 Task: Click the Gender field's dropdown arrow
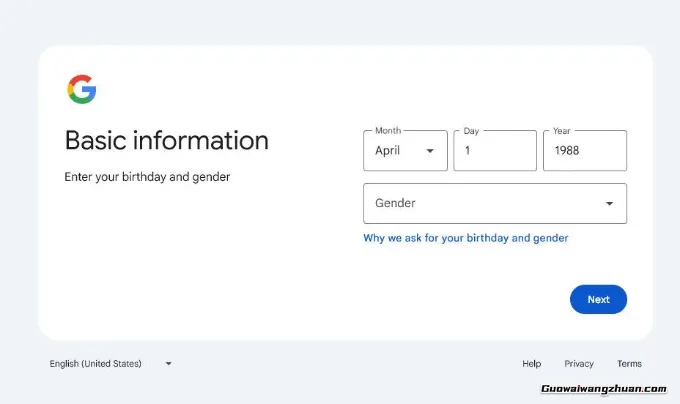tap(610, 204)
